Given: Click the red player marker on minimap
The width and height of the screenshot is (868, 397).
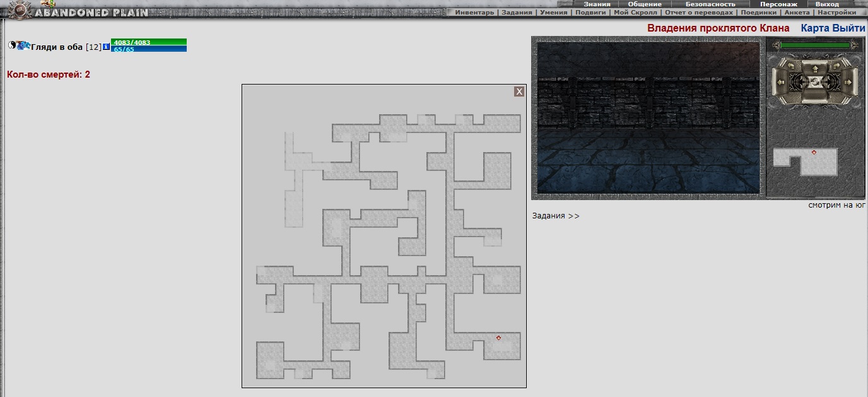Looking at the screenshot, I should click(814, 152).
